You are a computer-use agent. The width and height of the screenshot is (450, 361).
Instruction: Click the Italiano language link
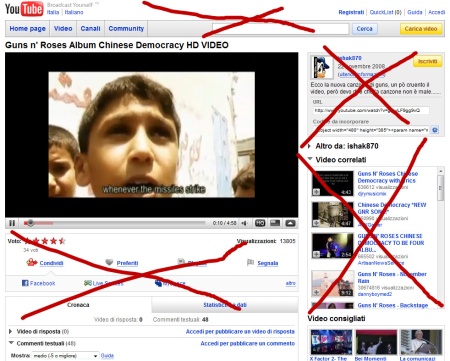point(74,12)
